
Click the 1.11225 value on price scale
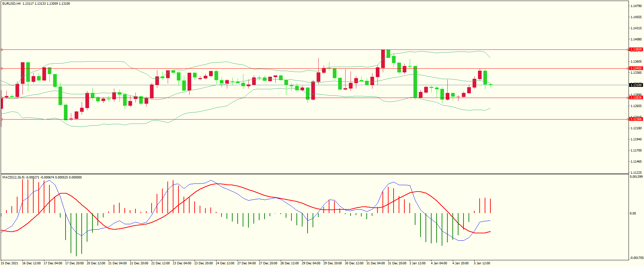[636, 173]
